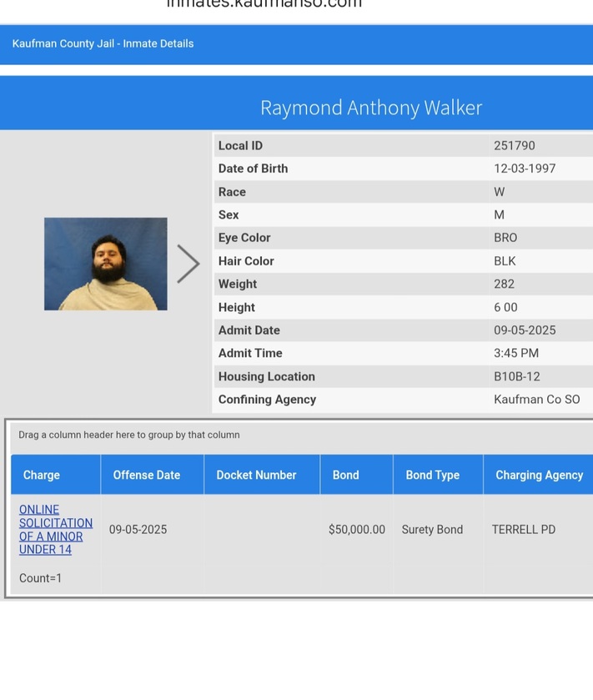The image size is (593, 700).
Task: Sort by the Offense Date column header
Action: tap(152, 475)
